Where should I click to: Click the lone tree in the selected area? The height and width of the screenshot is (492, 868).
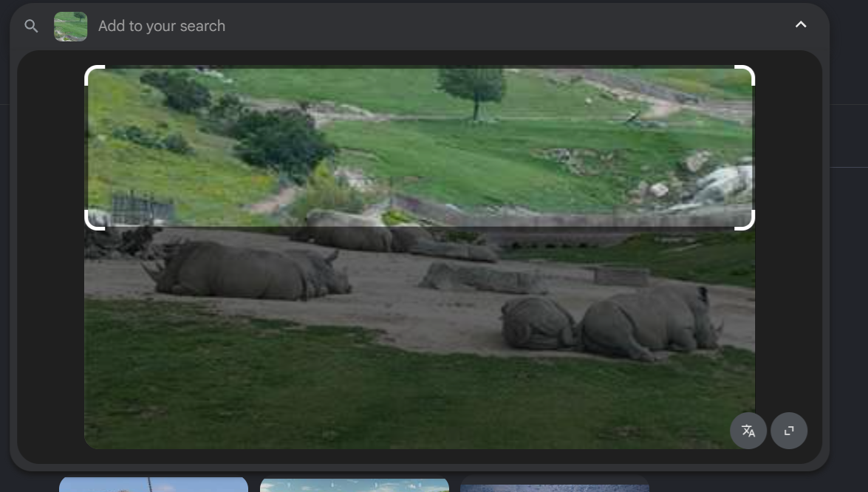point(473,89)
